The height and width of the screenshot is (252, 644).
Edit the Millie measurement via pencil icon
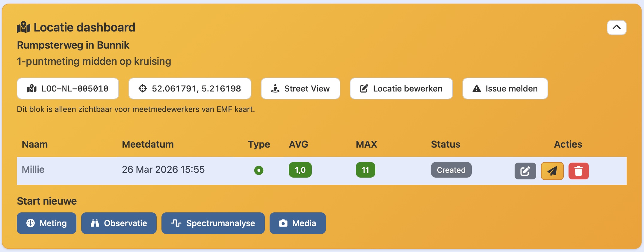(x=525, y=171)
